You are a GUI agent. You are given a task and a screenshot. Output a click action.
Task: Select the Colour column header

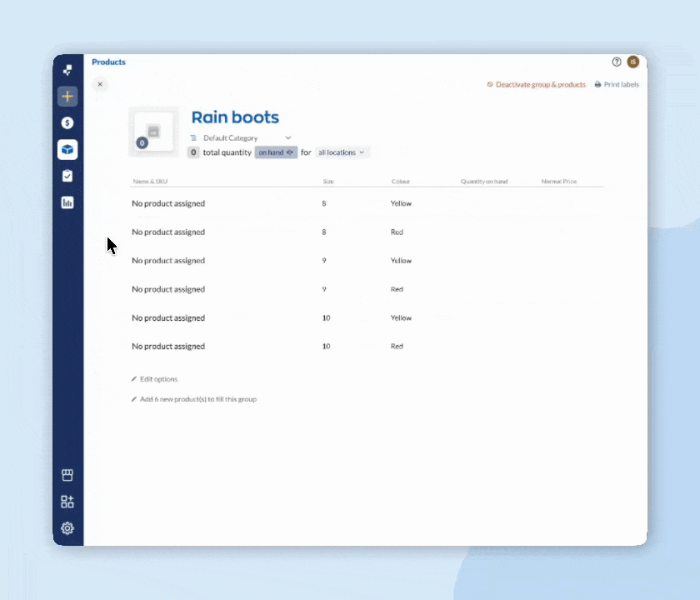coord(401,181)
